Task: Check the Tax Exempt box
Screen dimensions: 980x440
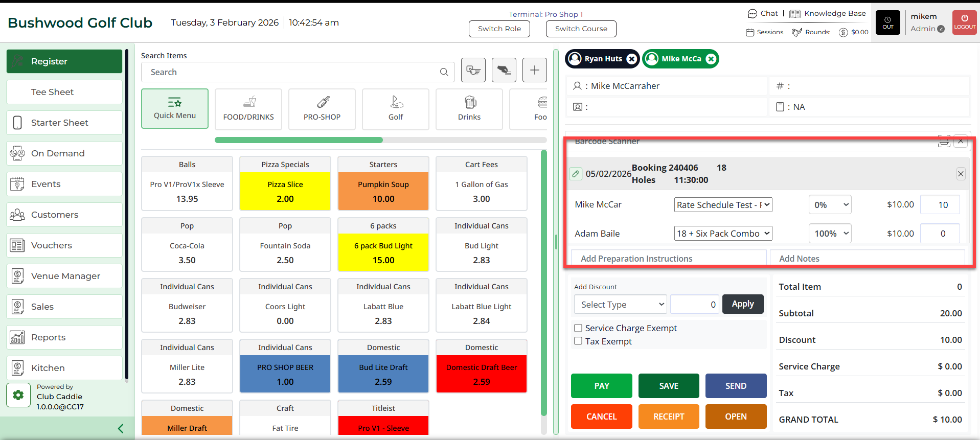Action: (578, 341)
